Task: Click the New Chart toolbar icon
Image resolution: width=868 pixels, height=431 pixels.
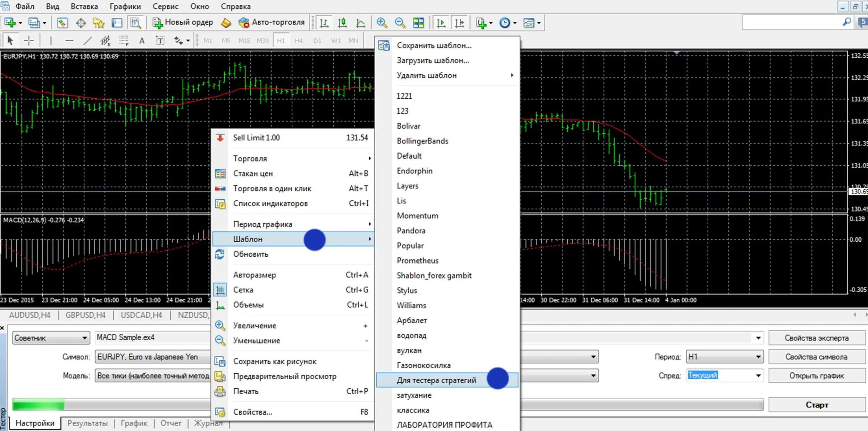Action: 10,23
